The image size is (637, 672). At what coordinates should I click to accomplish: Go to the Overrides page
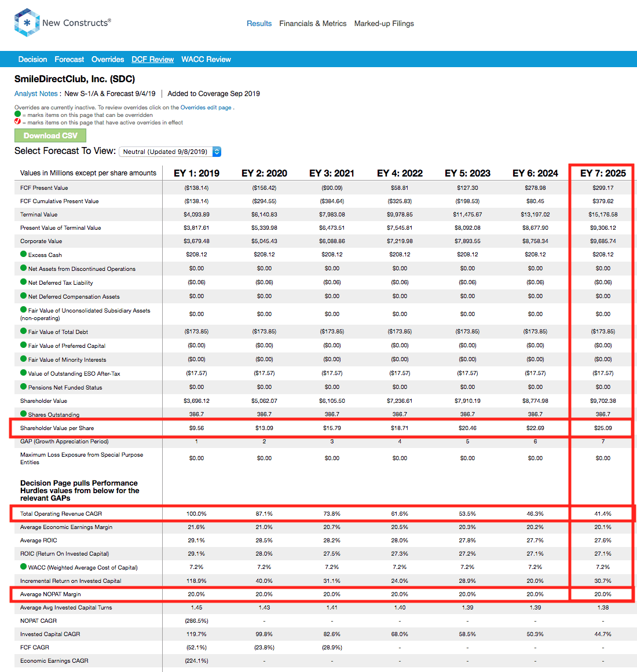point(108,60)
